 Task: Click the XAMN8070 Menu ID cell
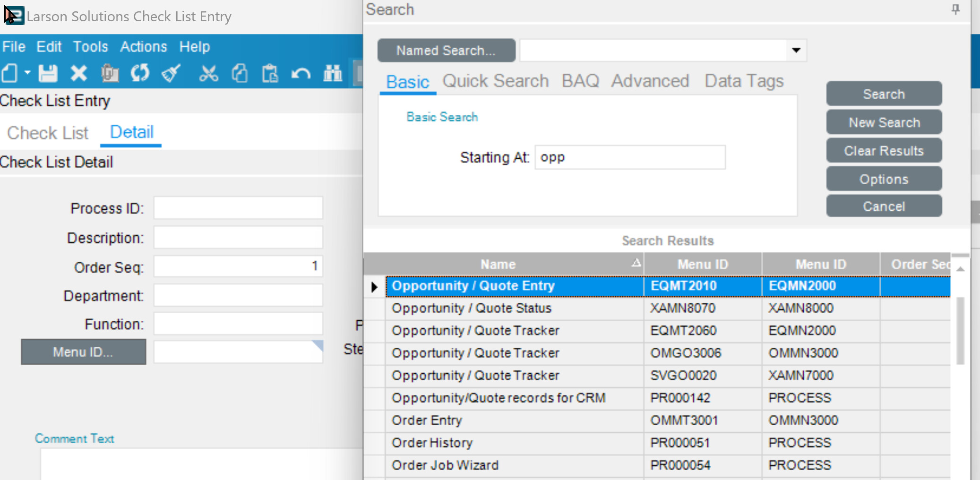[x=703, y=308]
